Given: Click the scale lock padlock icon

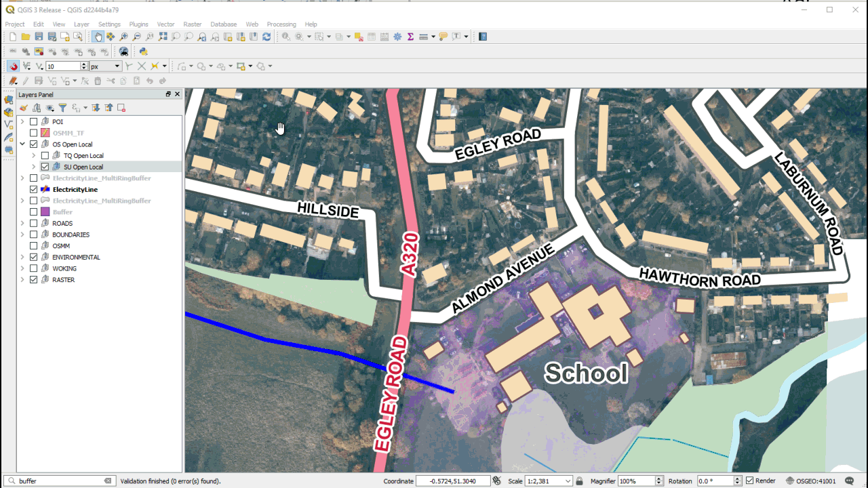Looking at the screenshot, I should (x=579, y=481).
